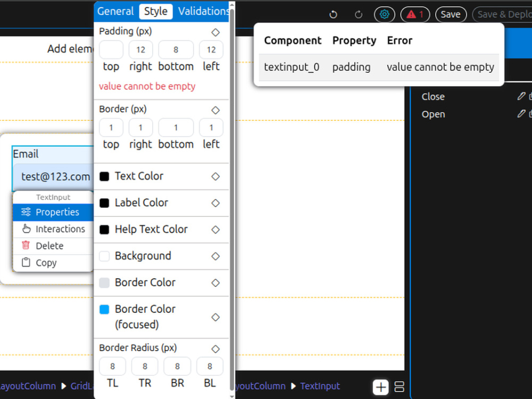532x399 pixels.
Task: Edit the border top field
Action: tap(111, 128)
